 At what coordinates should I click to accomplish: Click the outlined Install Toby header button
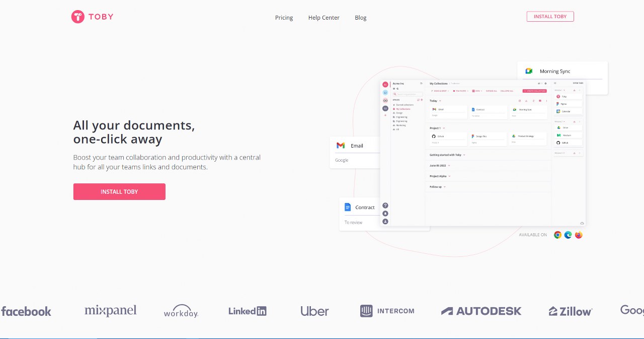550,17
